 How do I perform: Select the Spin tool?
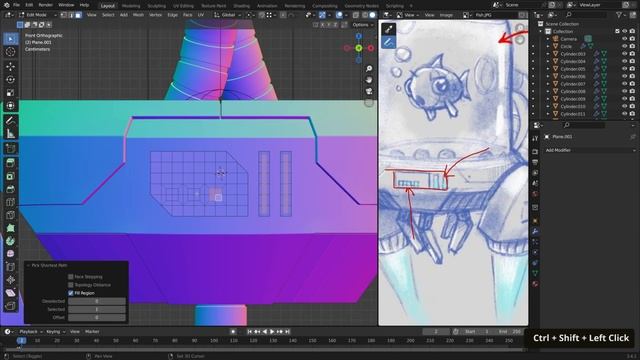point(11,241)
